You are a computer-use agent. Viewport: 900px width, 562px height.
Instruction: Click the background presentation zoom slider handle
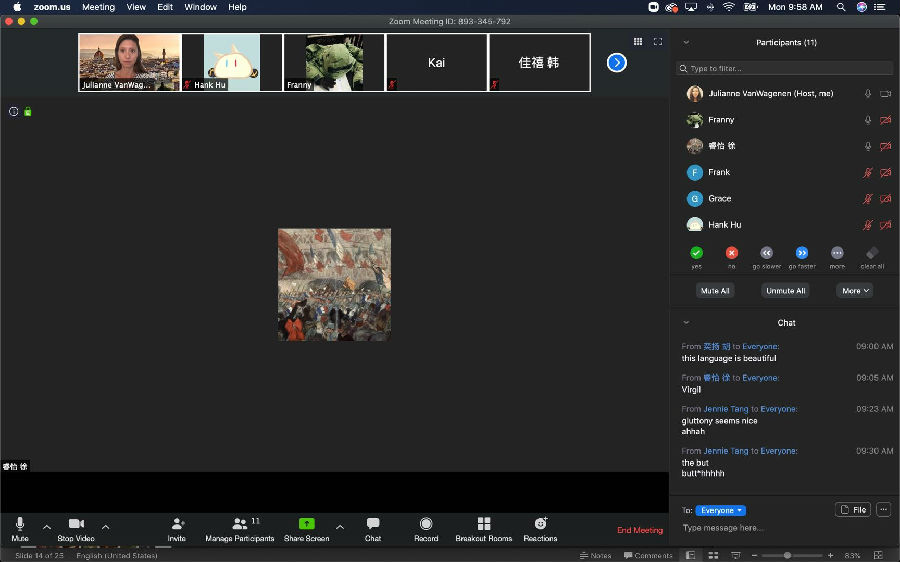pos(788,555)
